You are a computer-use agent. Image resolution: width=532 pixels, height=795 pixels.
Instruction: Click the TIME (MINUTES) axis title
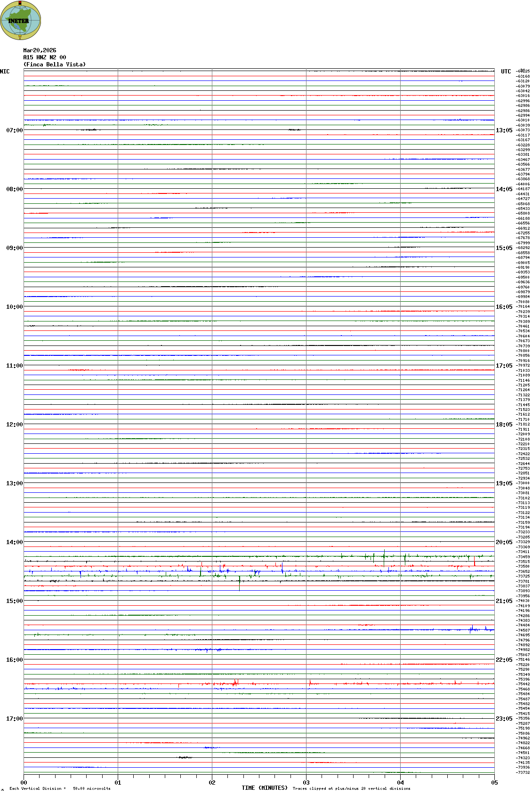[265, 788]
